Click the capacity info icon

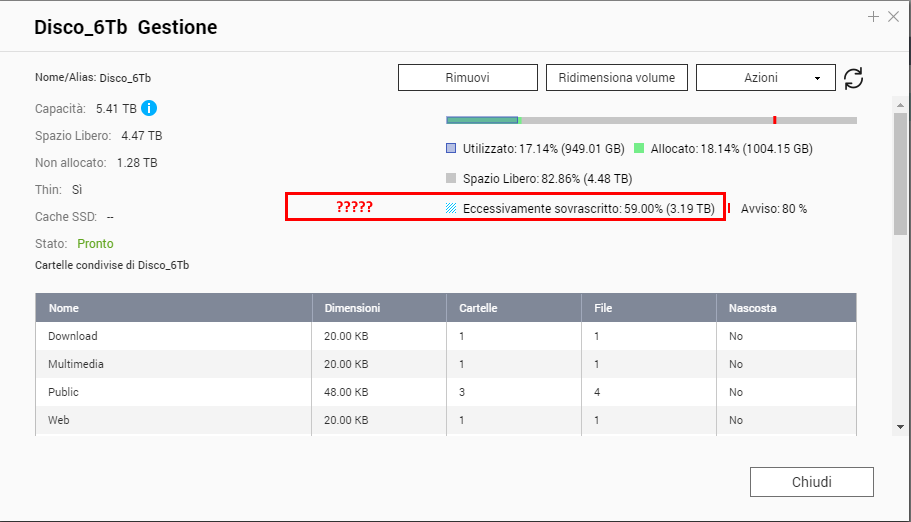click(x=149, y=108)
